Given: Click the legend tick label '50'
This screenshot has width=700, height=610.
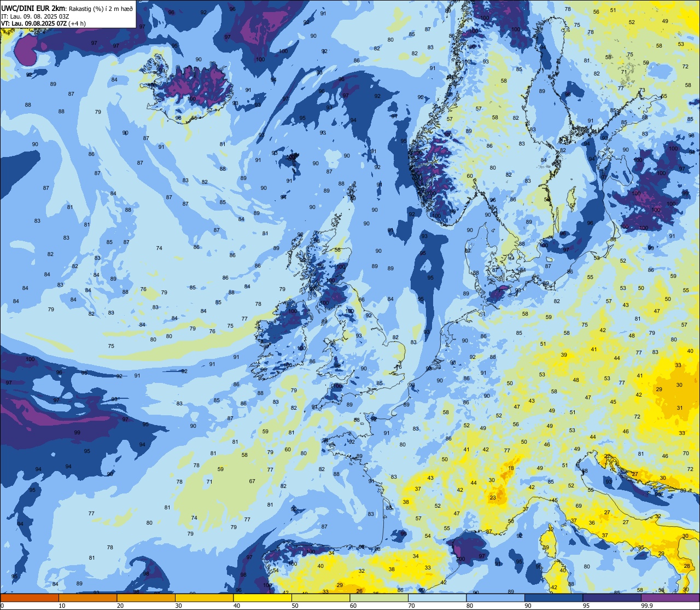Looking at the screenshot, I should [x=295, y=606].
